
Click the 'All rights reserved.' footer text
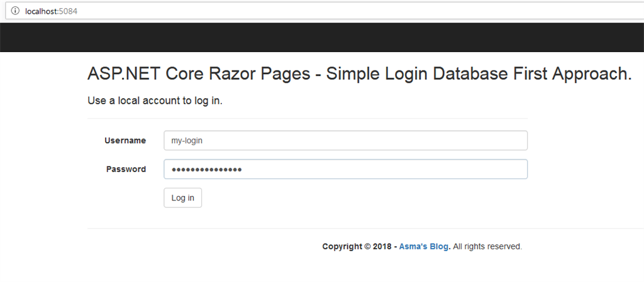(487, 247)
